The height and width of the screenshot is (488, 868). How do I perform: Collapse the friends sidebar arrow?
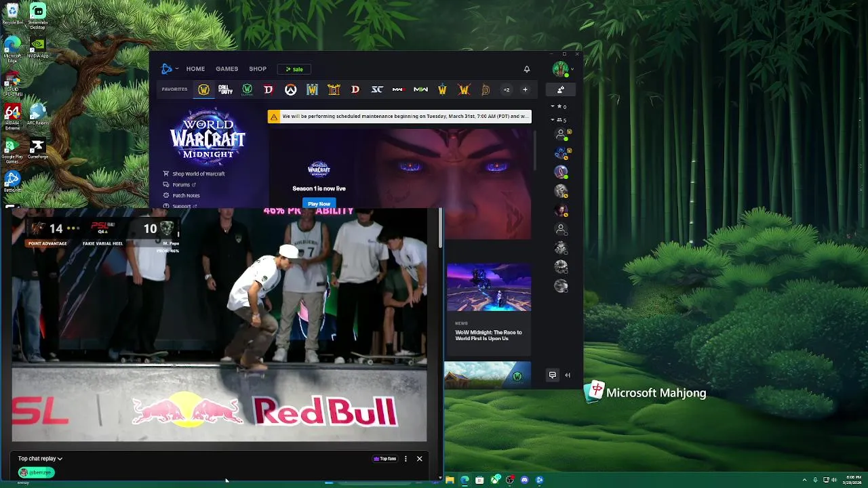[568, 375]
